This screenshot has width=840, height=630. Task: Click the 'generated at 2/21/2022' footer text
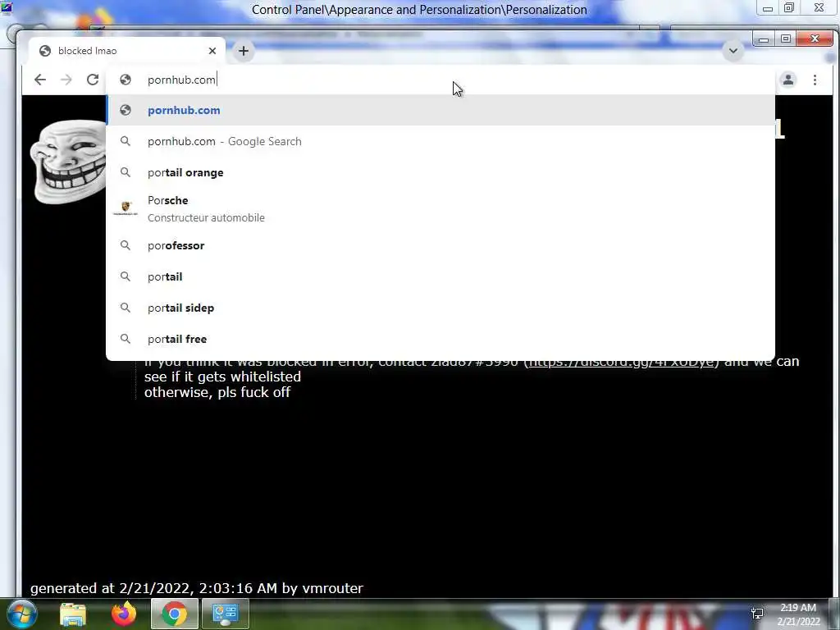click(x=197, y=588)
